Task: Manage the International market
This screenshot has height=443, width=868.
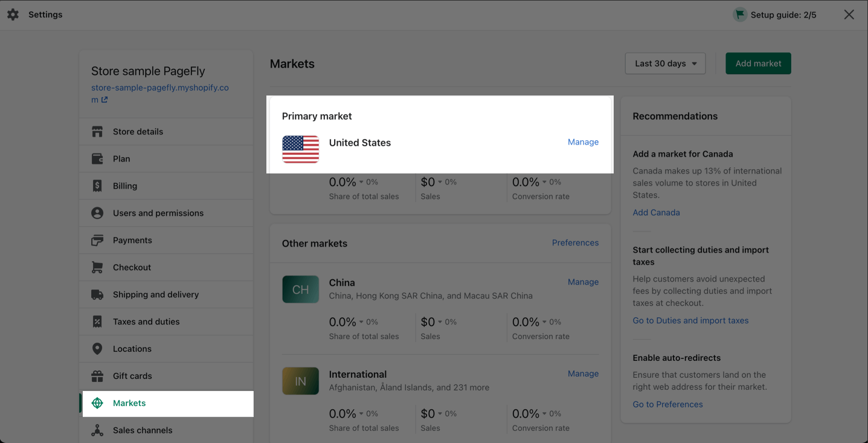Action: [x=583, y=374]
